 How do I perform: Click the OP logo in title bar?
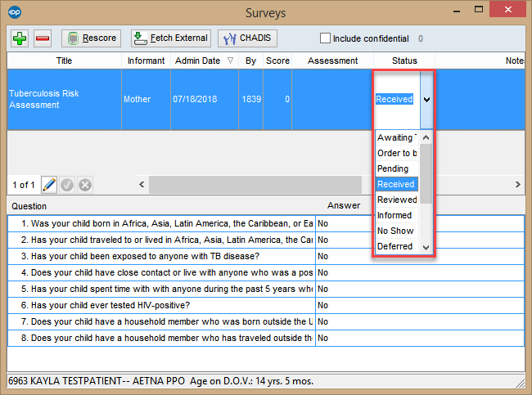click(x=15, y=12)
